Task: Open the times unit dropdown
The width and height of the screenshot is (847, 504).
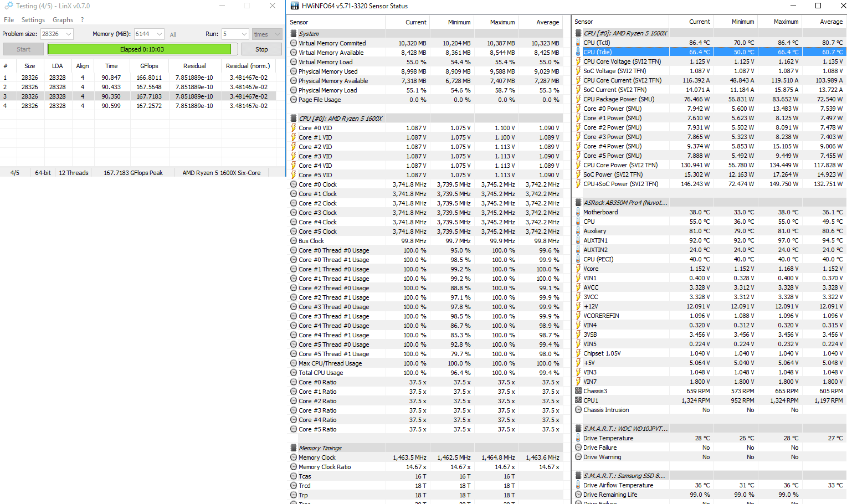Action: [x=267, y=34]
